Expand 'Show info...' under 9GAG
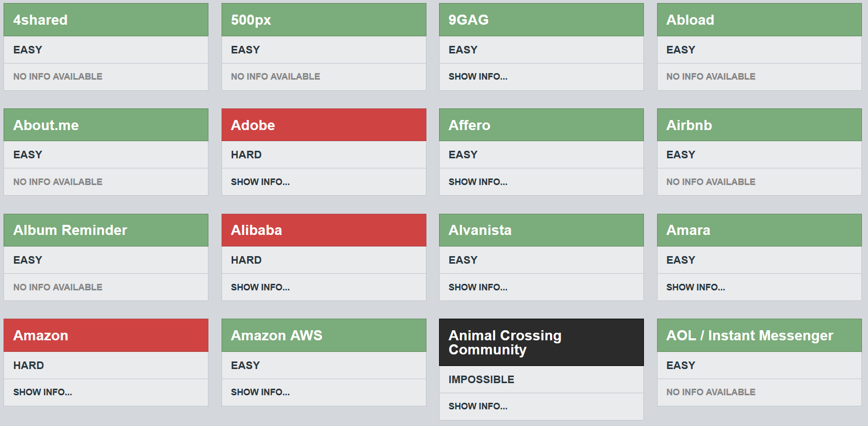Image resolution: width=868 pixels, height=426 pixels. point(478,77)
